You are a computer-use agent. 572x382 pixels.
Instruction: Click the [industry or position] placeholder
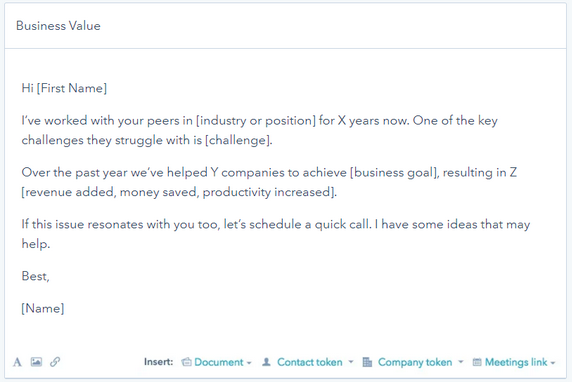pyautogui.click(x=256, y=121)
